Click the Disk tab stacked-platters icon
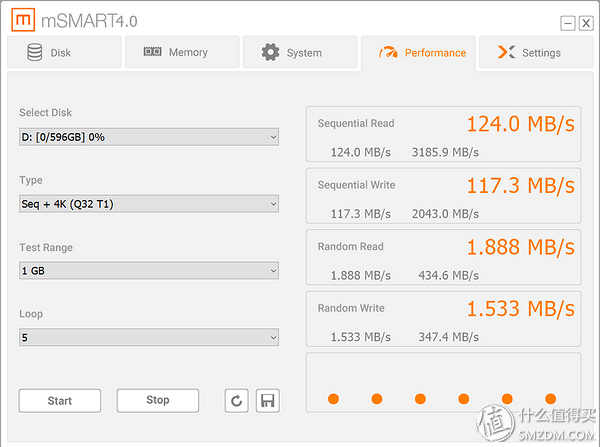The width and height of the screenshot is (600, 447). click(x=34, y=52)
